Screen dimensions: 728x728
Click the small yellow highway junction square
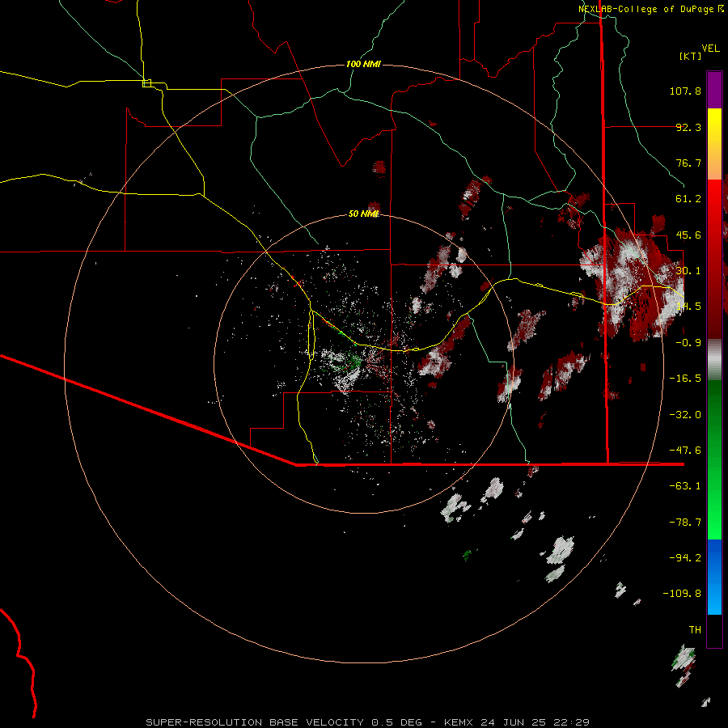(146, 83)
